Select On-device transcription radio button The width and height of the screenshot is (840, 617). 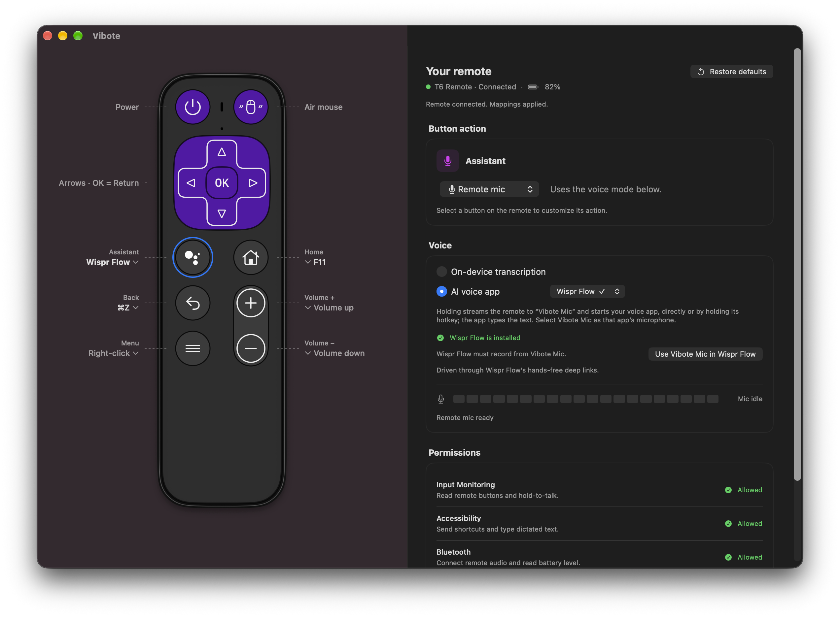(442, 272)
